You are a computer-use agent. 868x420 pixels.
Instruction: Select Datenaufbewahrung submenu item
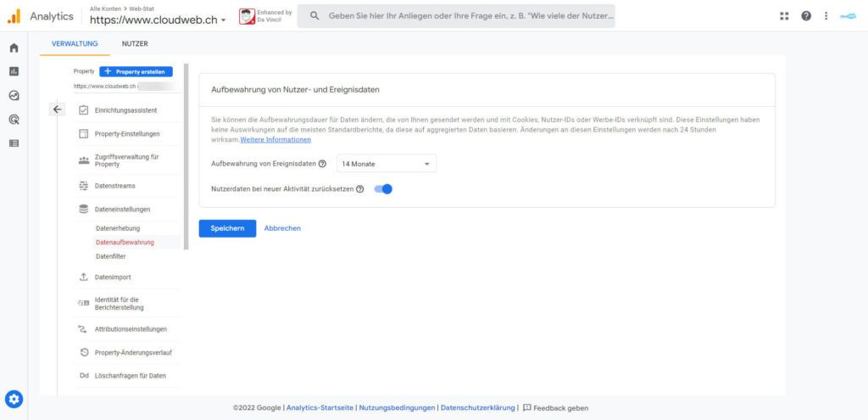(x=125, y=242)
